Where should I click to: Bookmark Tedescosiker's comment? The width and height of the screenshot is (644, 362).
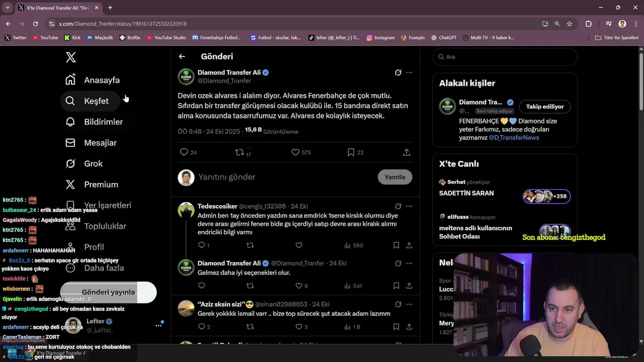point(396,245)
